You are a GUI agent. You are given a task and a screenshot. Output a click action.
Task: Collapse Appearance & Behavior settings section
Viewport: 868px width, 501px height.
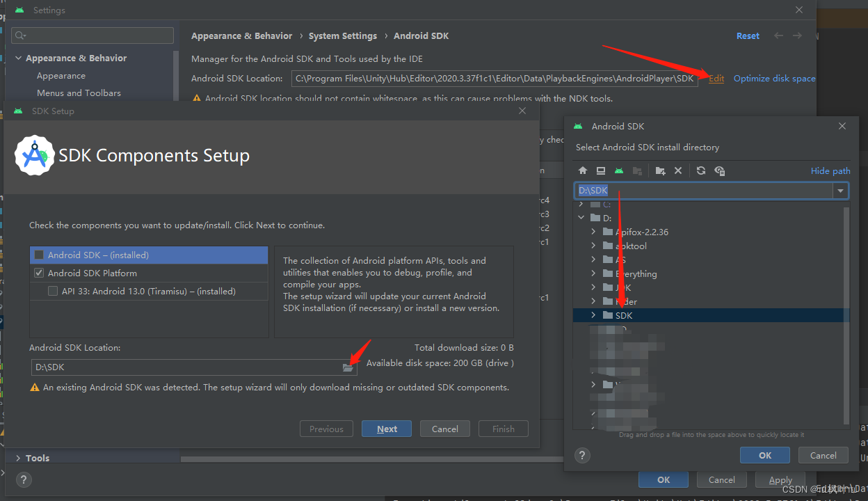click(x=18, y=58)
